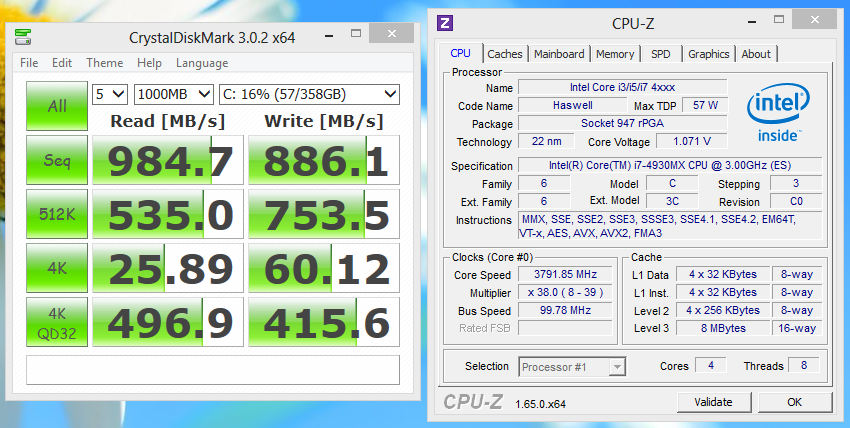Viewport: 850px width, 428px height.
Task: Open the Language menu in CrystalDiskMark
Action: pyautogui.click(x=202, y=63)
